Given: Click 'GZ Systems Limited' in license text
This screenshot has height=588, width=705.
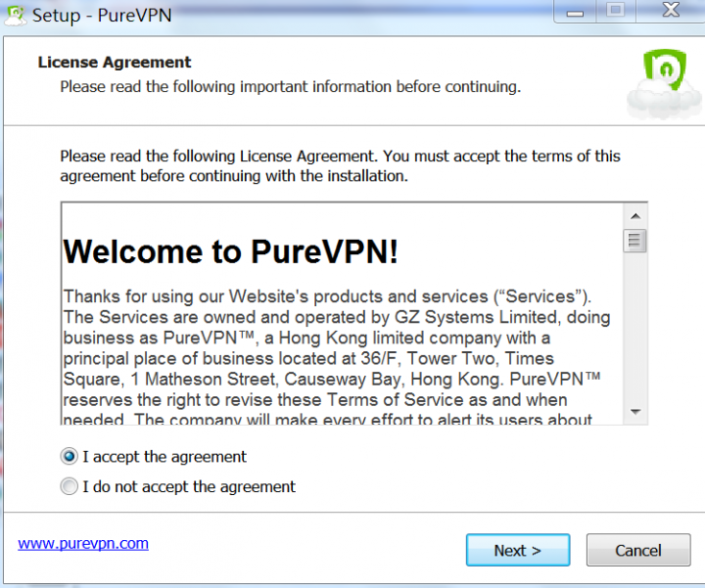Looking at the screenshot, I should click(x=476, y=317).
